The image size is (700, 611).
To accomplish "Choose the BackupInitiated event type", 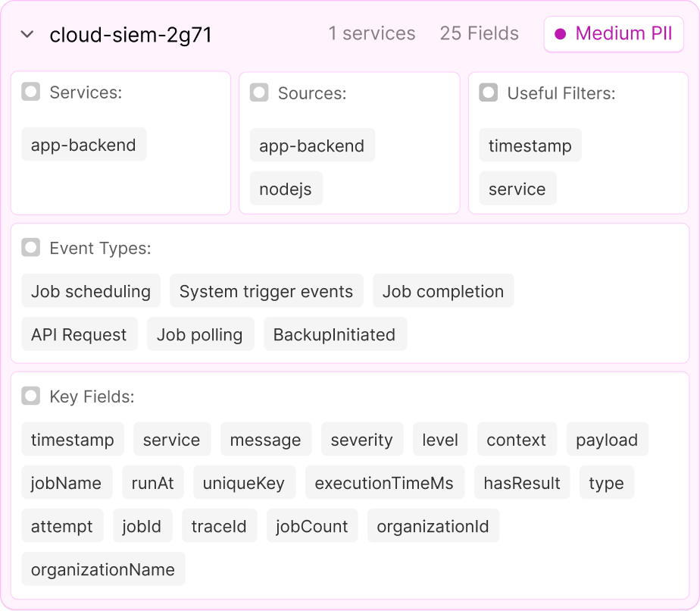I will (334, 335).
